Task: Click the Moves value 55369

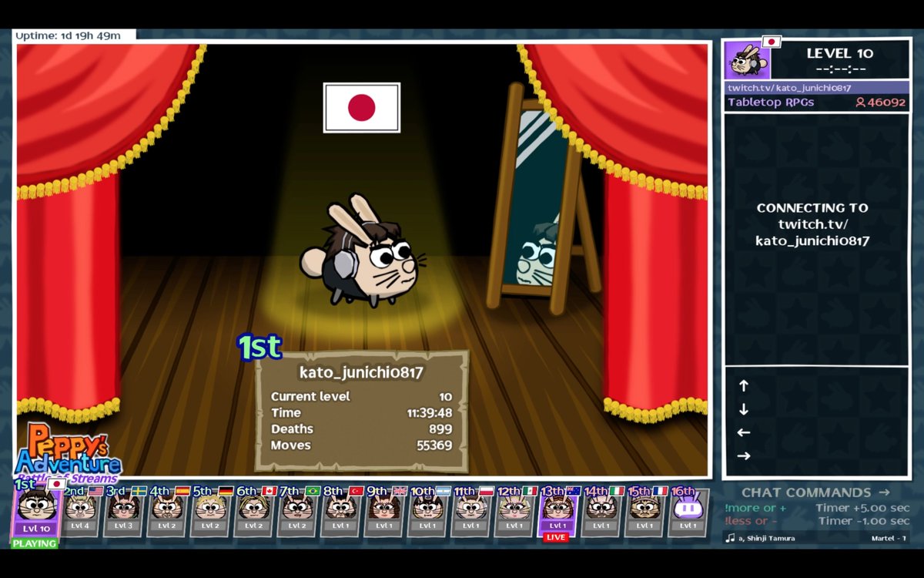Action: (434, 445)
